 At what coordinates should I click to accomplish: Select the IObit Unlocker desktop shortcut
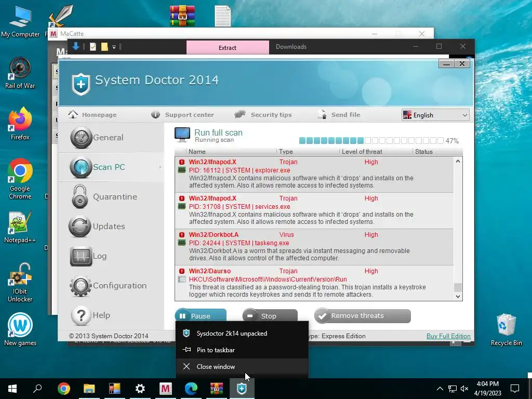click(20, 283)
